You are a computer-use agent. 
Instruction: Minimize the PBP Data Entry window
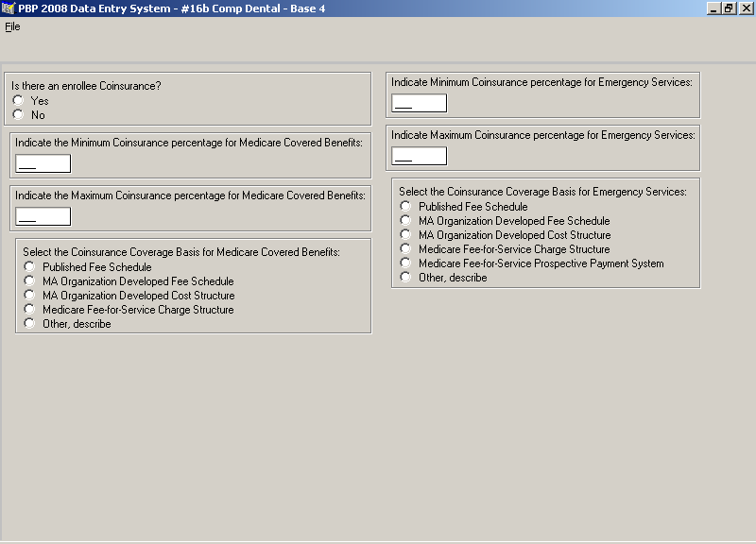(x=713, y=8)
